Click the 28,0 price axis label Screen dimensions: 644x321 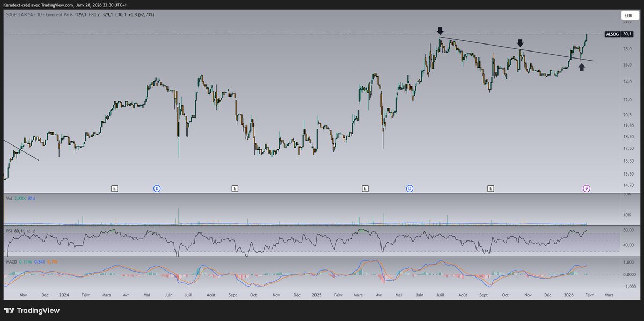pos(626,49)
